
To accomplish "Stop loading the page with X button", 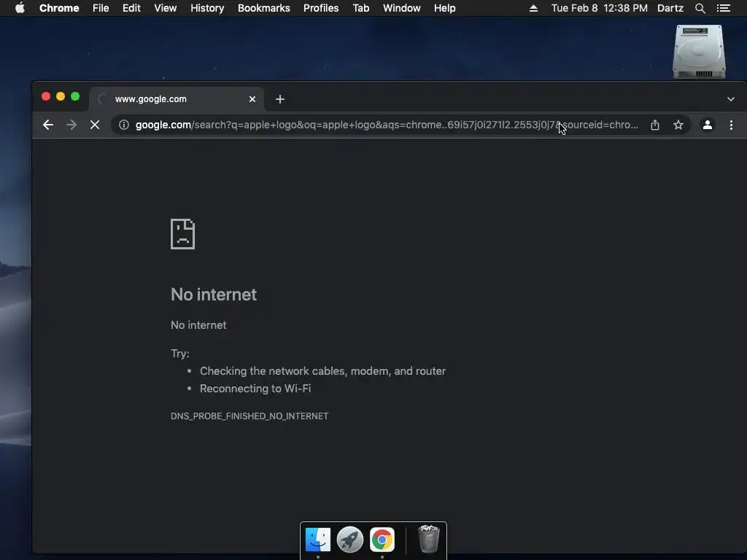I will (x=95, y=125).
